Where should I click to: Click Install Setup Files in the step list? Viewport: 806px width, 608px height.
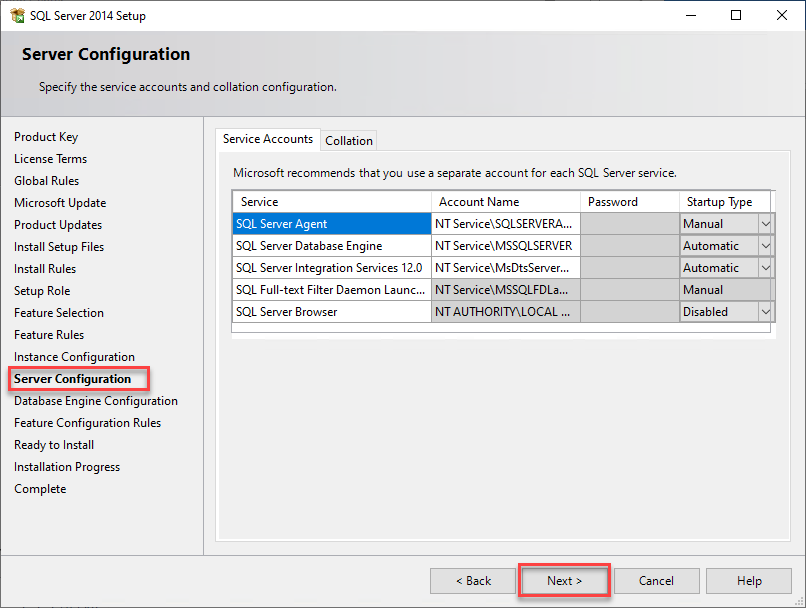click(x=59, y=247)
